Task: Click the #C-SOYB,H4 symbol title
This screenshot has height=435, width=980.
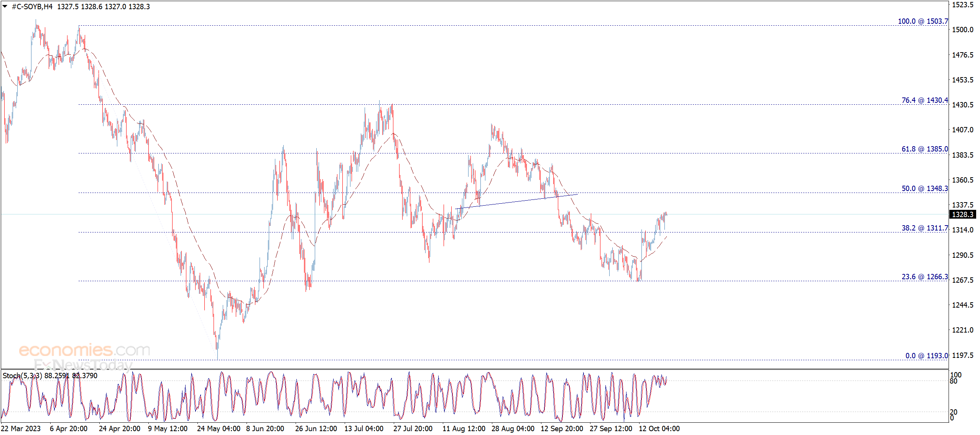Action: click(x=32, y=7)
